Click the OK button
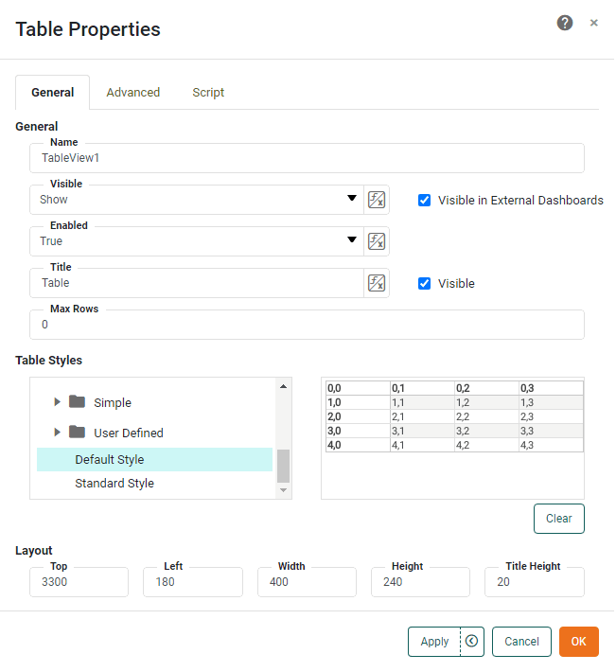This screenshot has width=616, height=672. [580, 642]
